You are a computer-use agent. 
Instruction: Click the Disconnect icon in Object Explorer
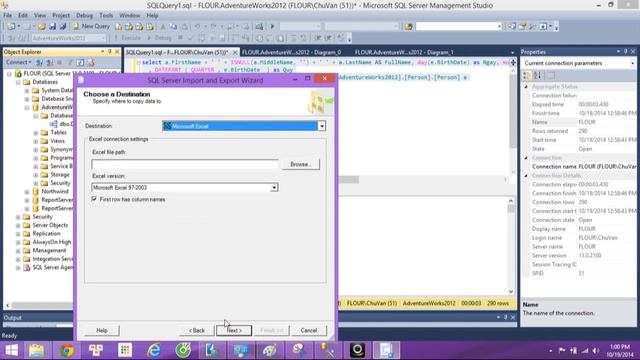coord(49,62)
